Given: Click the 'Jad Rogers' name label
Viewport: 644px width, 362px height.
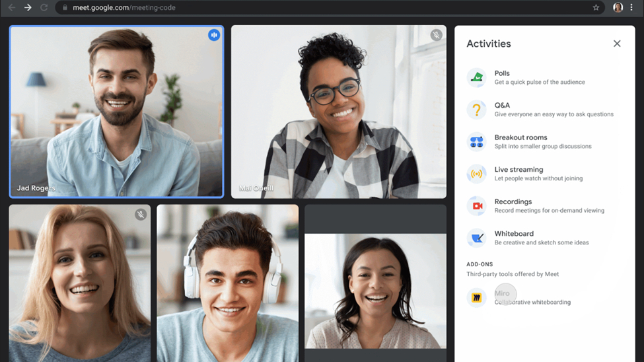Looking at the screenshot, I should pos(36,188).
